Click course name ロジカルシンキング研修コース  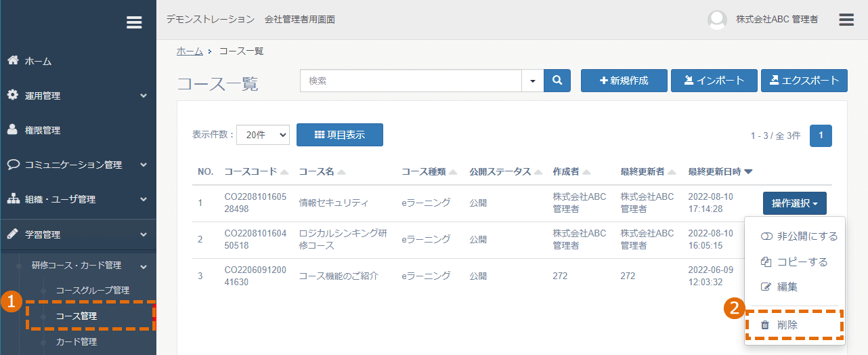(x=343, y=239)
